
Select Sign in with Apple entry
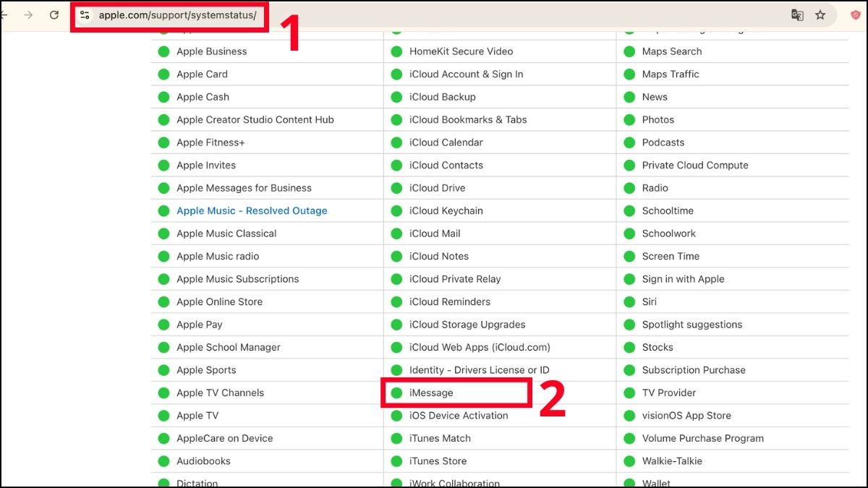point(683,279)
